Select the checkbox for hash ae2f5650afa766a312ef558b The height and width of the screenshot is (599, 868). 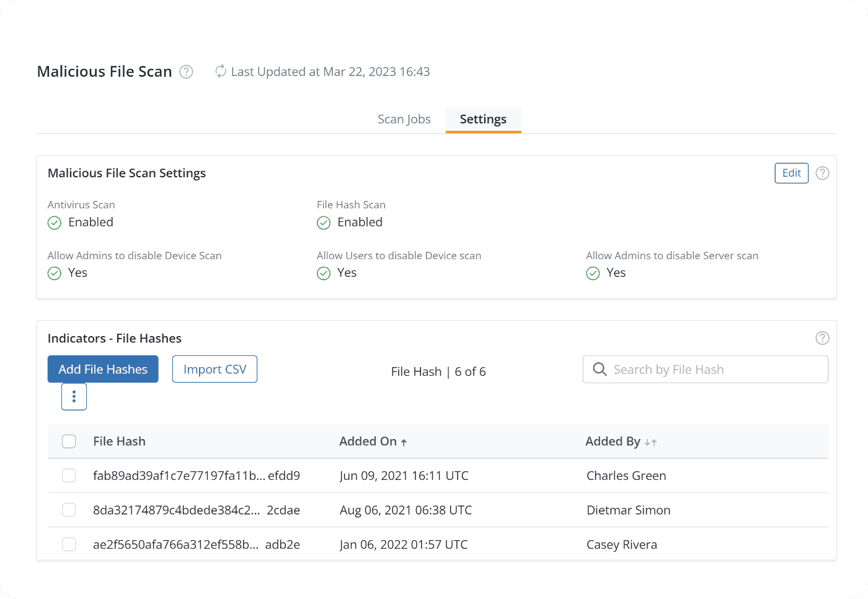[69, 544]
